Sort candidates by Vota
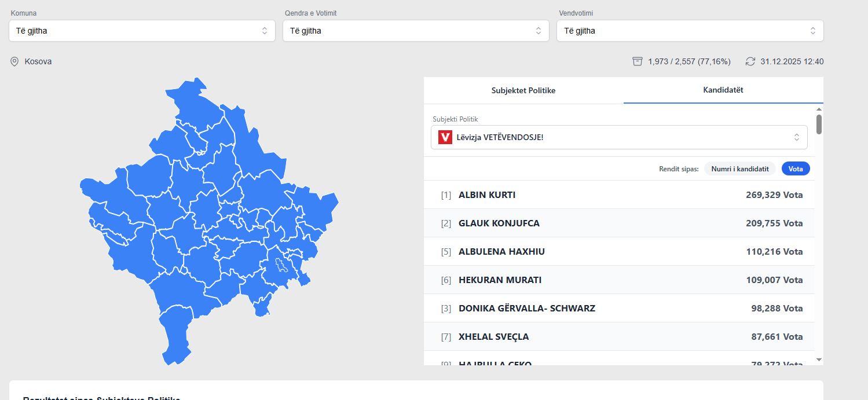 (796, 168)
